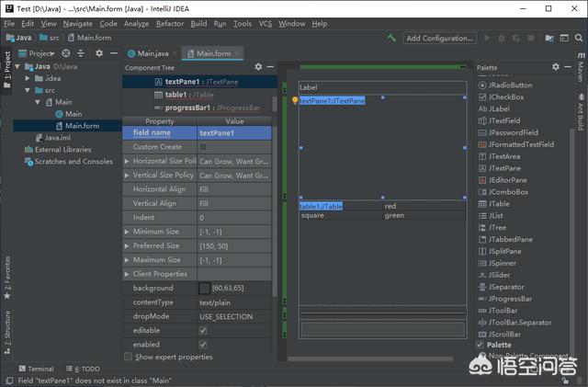Open the Build menu
Viewport: 588px width, 387px height.
198,24
